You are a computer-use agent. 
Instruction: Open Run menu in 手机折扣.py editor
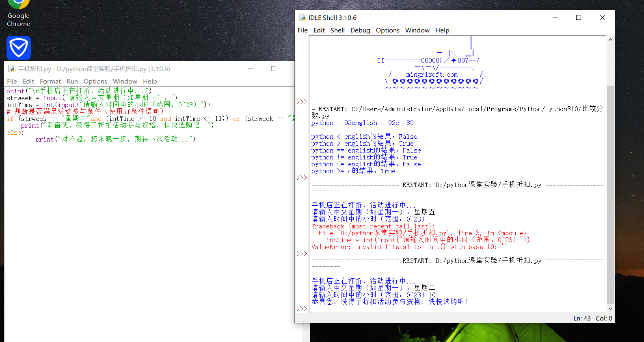point(72,82)
